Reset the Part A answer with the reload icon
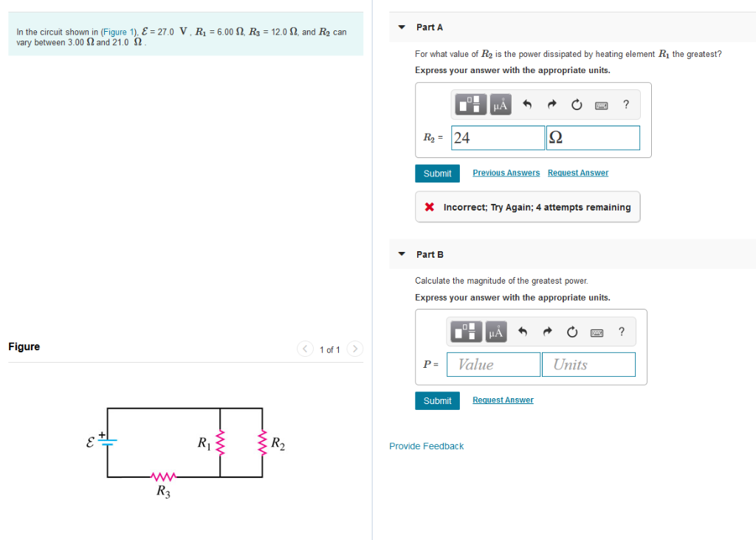The image size is (756, 540). pos(576,104)
